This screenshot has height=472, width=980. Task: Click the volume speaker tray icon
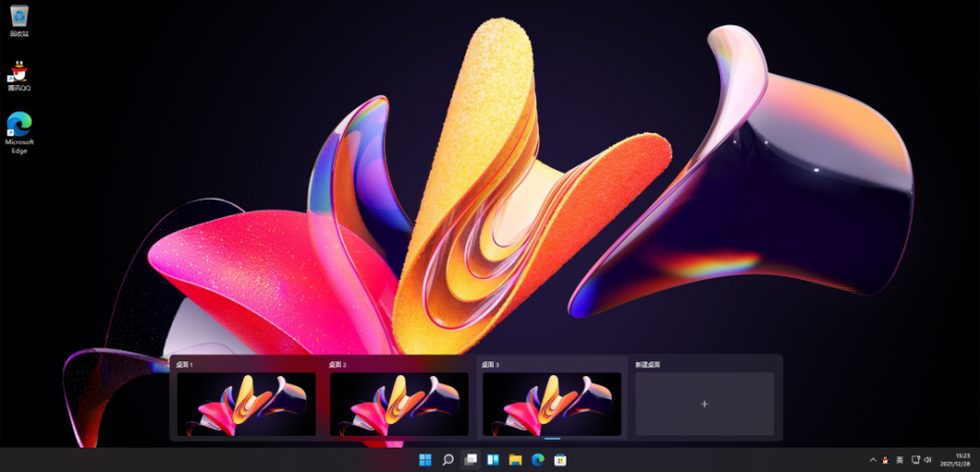pyautogui.click(x=926, y=459)
